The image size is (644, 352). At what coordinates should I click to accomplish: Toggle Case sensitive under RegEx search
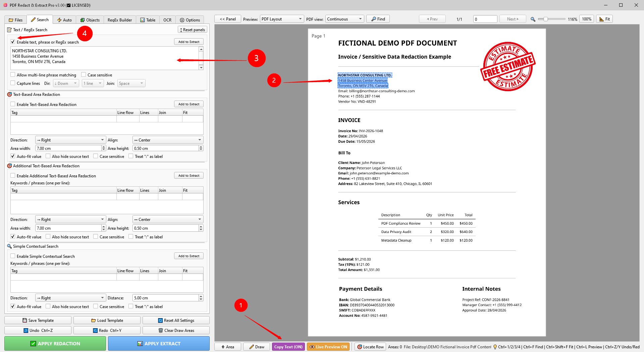(84, 75)
